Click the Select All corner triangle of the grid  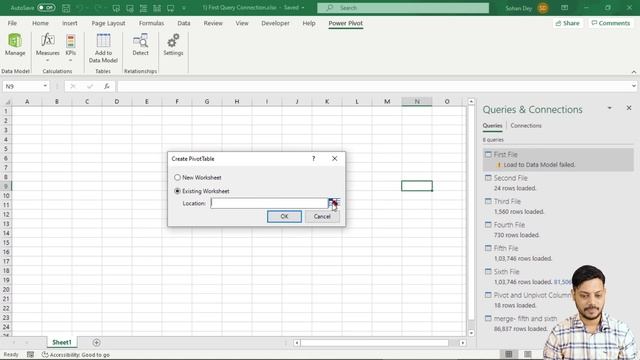click(x=7, y=101)
